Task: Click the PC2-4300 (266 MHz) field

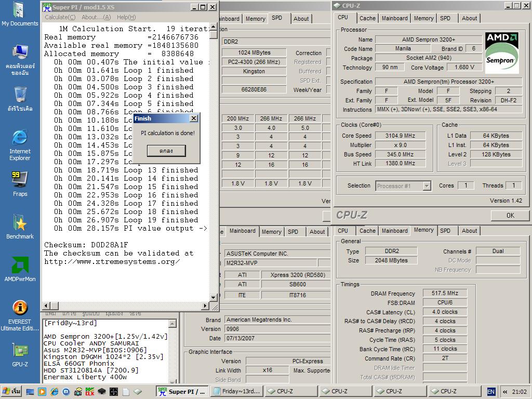Action: [254, 62]
